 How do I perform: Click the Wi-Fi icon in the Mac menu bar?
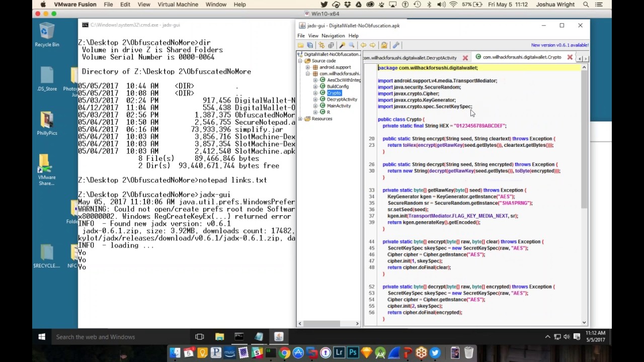(453, 5)
